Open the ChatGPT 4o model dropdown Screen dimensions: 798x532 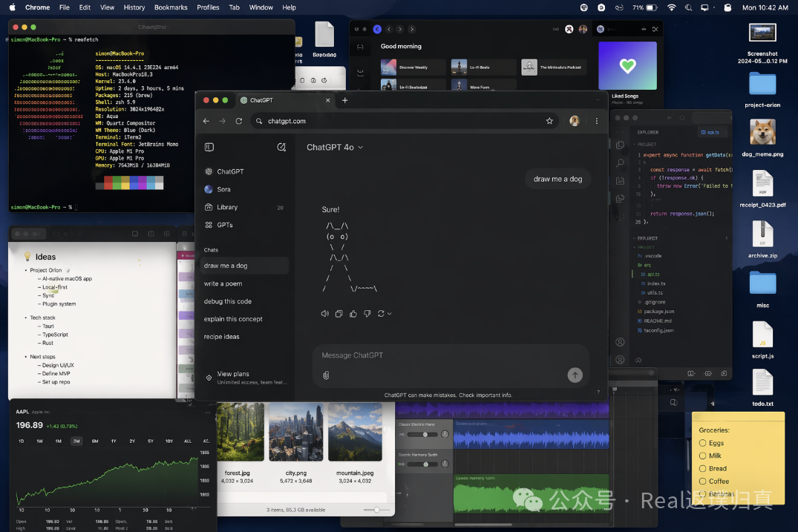coord(335,147)
